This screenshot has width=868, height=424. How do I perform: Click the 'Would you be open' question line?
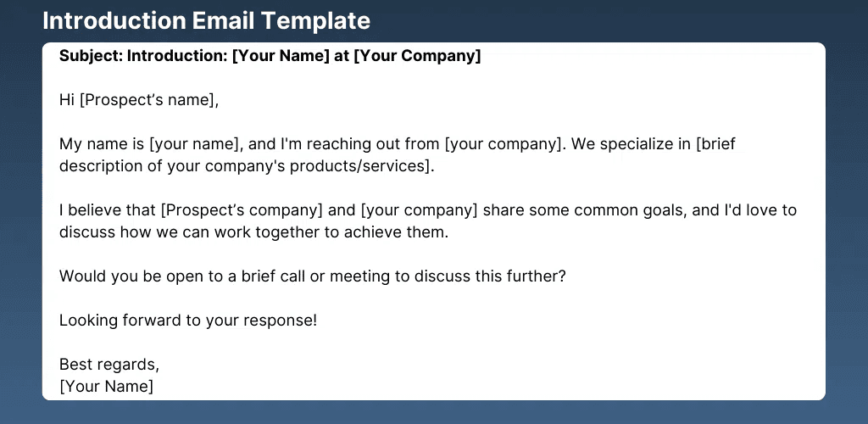(x=312, y=276)
